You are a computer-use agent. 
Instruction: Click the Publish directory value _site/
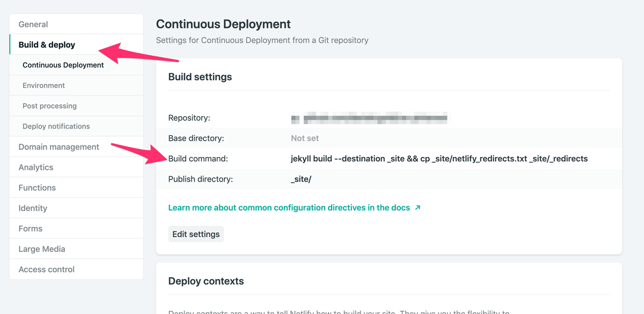(301, 179)
